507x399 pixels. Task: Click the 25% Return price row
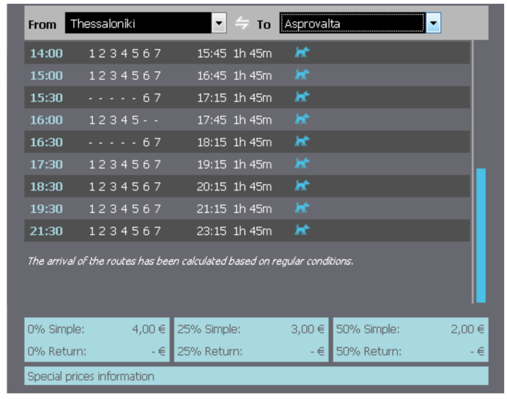click(x=251, y=351)
